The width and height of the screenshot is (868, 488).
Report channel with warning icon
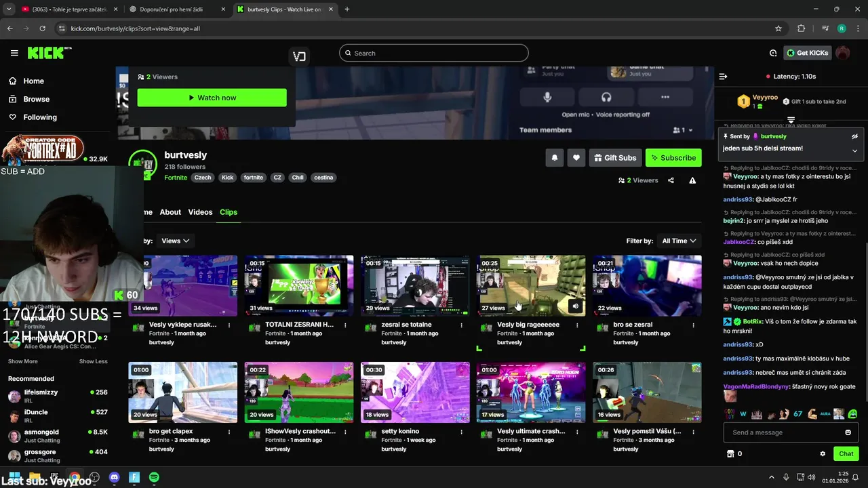coord(692,180)
